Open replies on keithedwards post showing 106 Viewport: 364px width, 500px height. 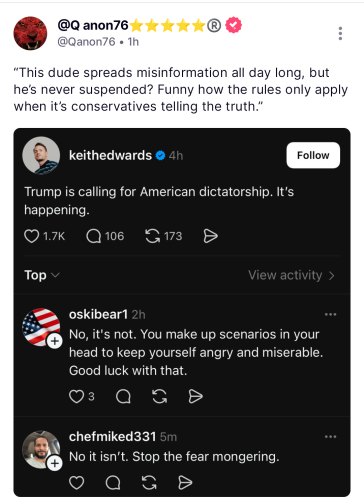click(x=94, y=236)
